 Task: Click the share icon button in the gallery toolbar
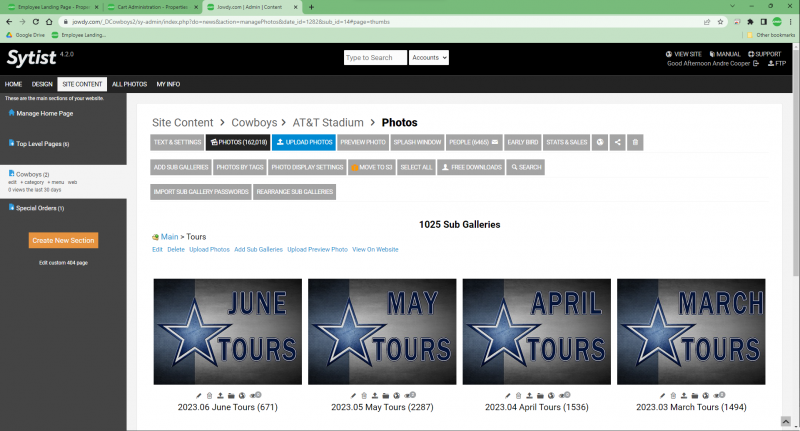617,142
